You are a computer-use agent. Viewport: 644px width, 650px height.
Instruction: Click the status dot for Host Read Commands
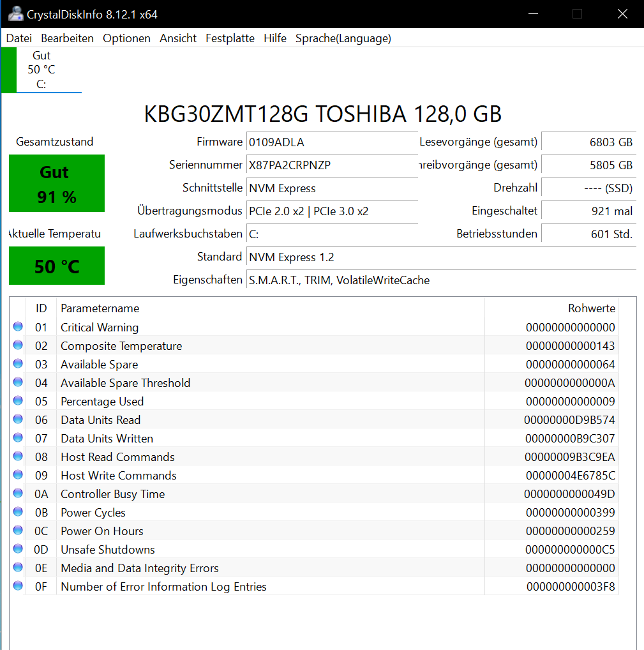coord(18,456)
